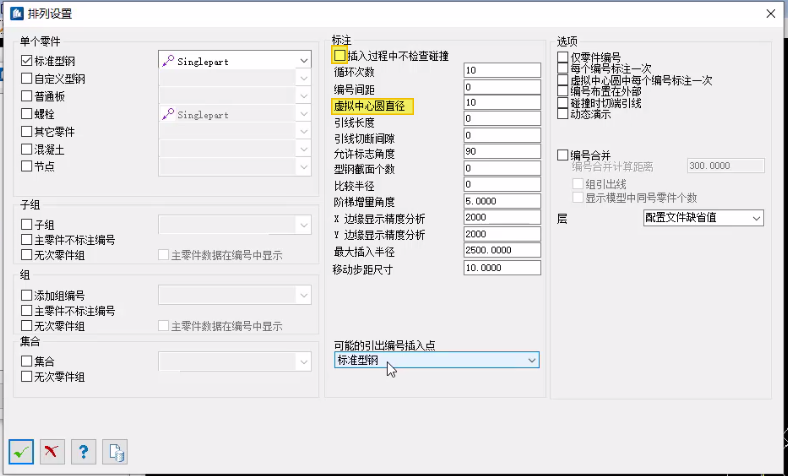Screen dimensions: 788x476
Task: Check 无次零件组 under 组 section
Action: 27,326
